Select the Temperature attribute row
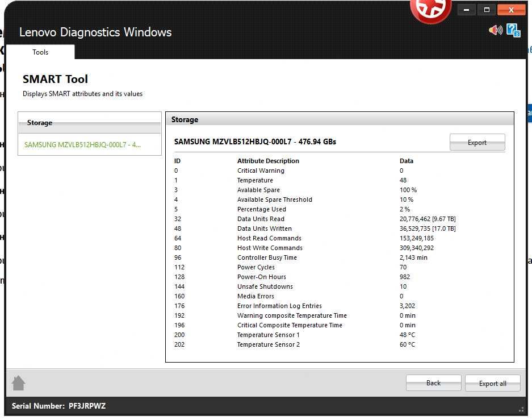Viewport: 532px width, 420px height. (340, 180)
